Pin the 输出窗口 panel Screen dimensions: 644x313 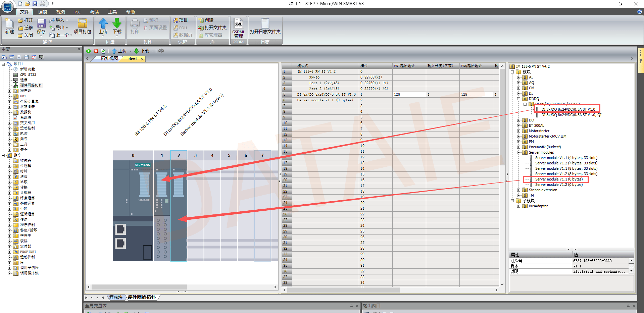tap(628, 306)
